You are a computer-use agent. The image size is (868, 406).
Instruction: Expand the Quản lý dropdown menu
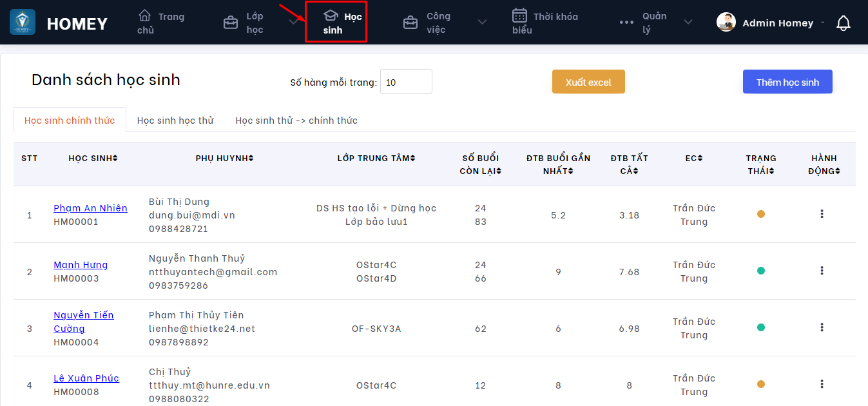(x=688, y=23)
